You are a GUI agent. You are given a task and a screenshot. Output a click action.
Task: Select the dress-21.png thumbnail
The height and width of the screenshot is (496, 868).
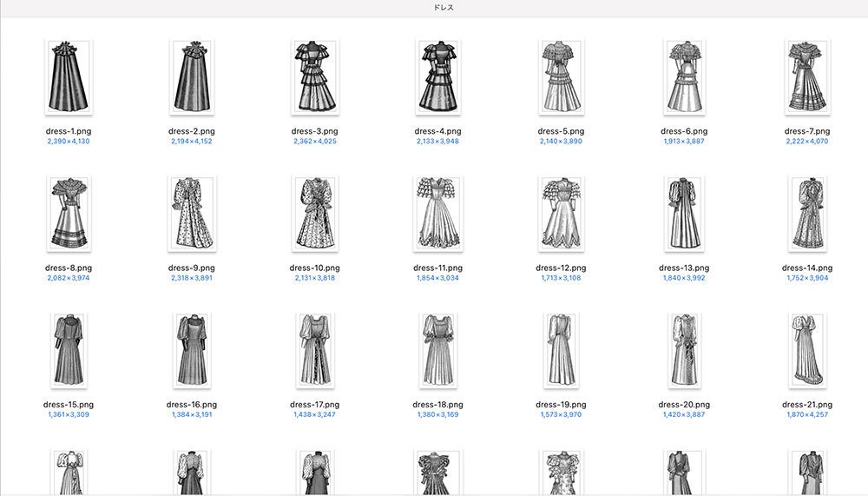(x=807, y=350)
